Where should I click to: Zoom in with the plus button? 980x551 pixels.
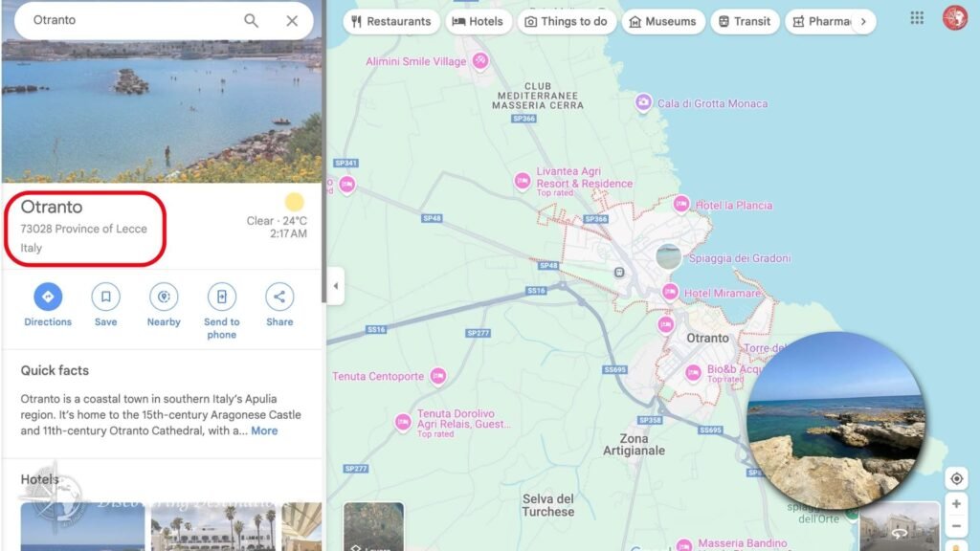[956, 503]
